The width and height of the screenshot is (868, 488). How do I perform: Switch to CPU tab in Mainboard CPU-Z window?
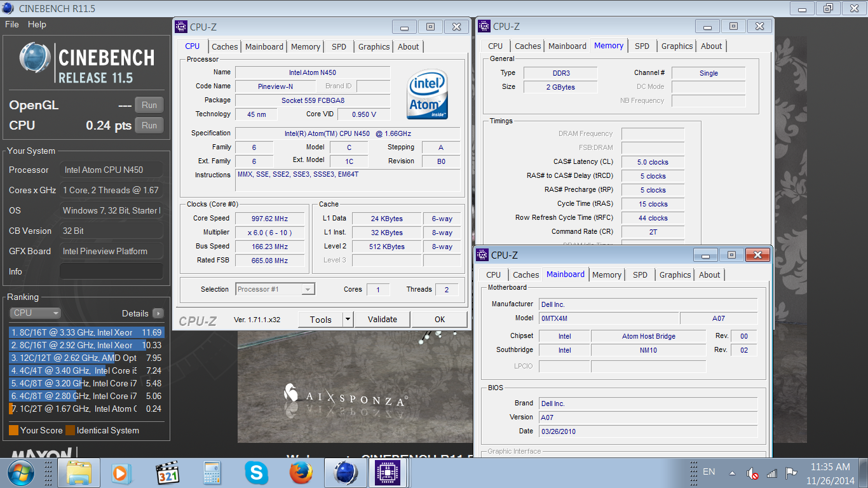[494, 274]
